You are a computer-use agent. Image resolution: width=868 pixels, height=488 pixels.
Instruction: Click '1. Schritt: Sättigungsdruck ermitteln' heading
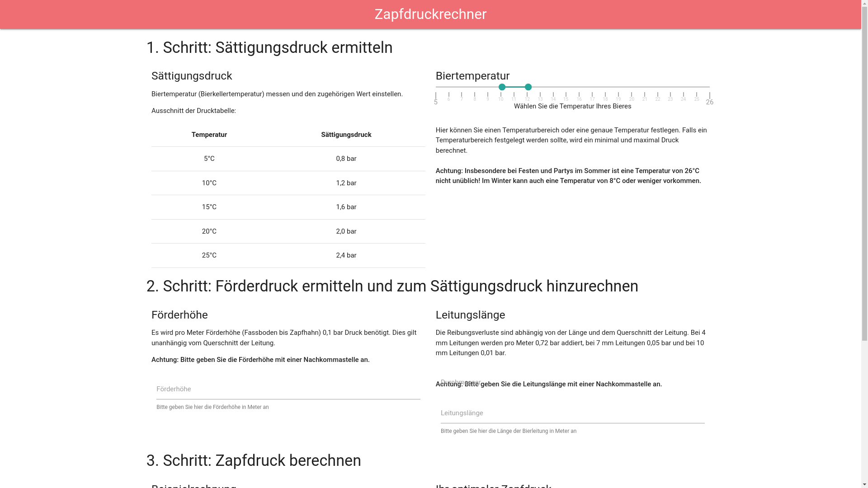[x=269, y=47]
